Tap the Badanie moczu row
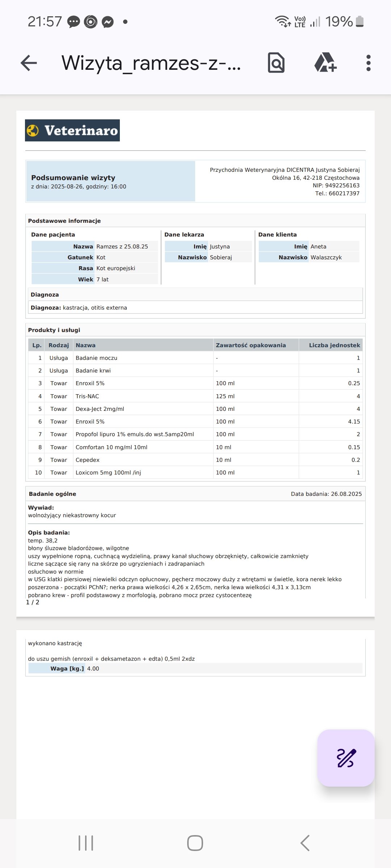Image resolution: width=391 pixels, height=868 pixels. click(195, 358)
